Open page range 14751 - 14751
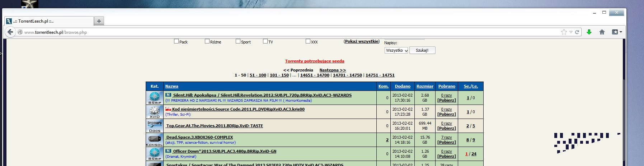 click(x=380, y=75)
